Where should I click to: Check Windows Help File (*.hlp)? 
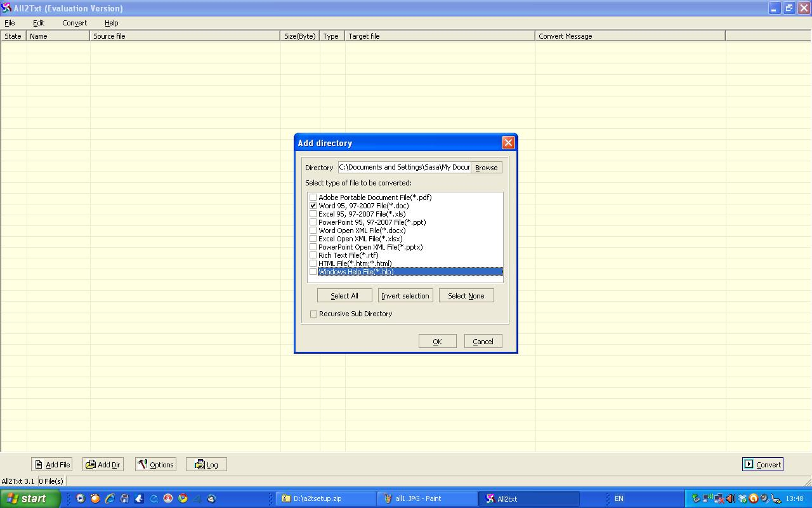[313, 272]
